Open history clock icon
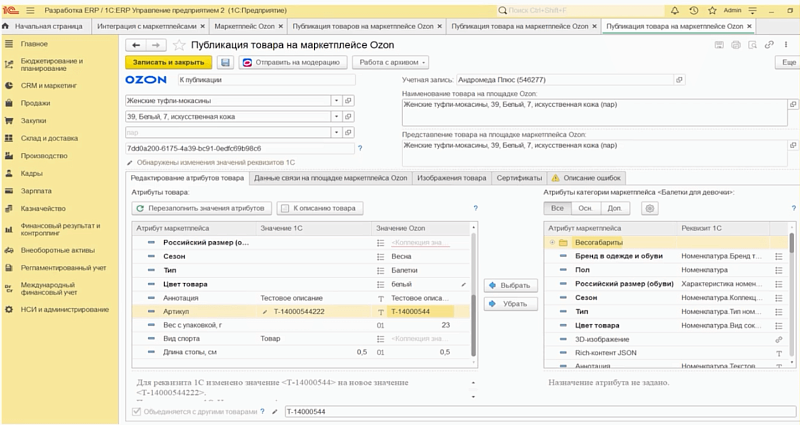 (x=693, y=10)
